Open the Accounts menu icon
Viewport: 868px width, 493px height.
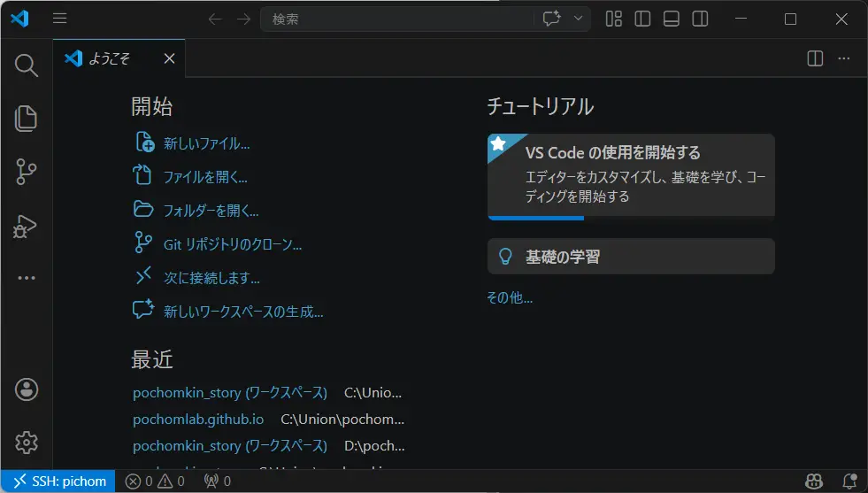point(26,389)
